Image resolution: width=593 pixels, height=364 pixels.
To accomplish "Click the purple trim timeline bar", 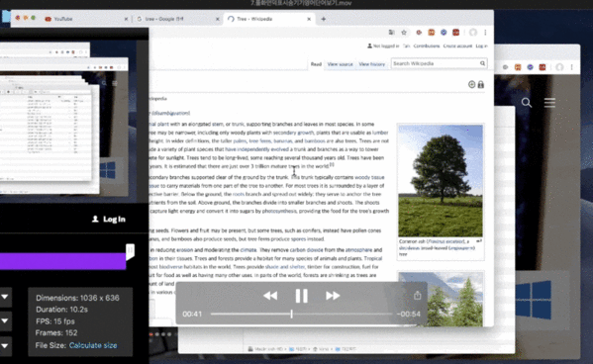I will tap(62, 261).
